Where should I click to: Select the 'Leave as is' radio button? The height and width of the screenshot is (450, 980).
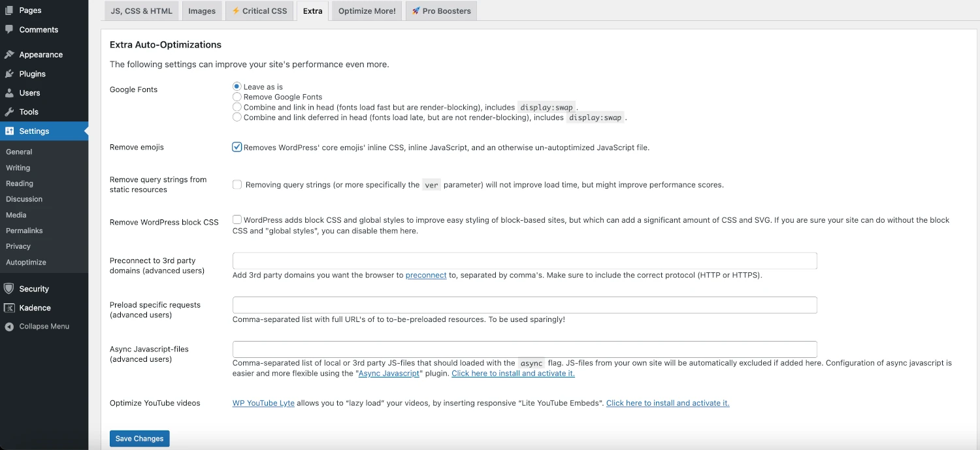pyautogui.click(x=237, y=86)
